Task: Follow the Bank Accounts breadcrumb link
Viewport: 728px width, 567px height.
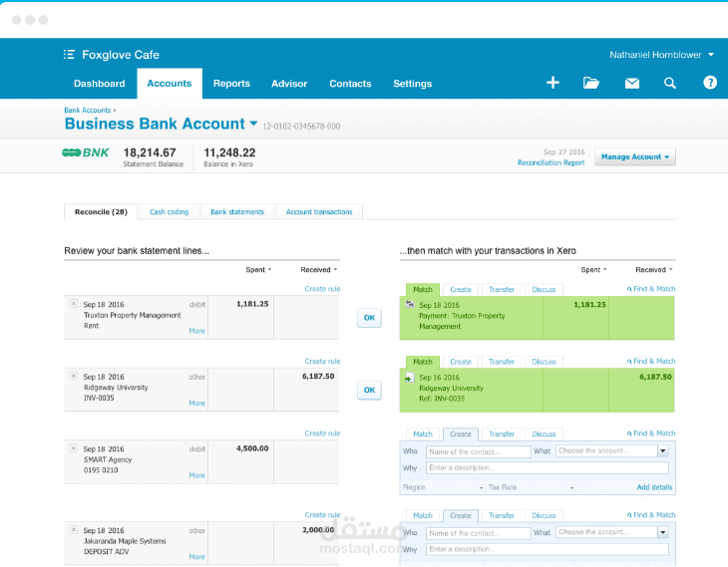Action: click(x=88, y=110)
